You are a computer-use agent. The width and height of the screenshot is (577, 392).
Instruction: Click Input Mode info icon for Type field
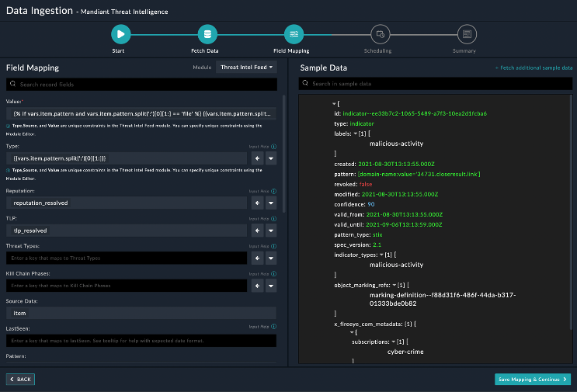tap(274, 145)
